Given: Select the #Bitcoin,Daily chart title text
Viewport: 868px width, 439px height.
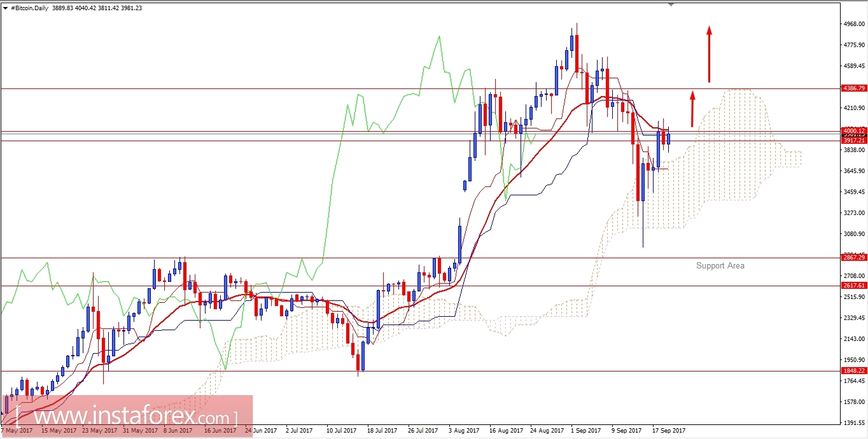Looking at the screenshot, I should coord(31,8).
